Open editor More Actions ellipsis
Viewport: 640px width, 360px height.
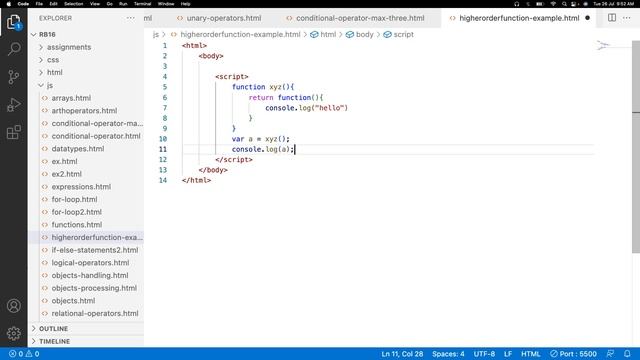coord(627,18)
